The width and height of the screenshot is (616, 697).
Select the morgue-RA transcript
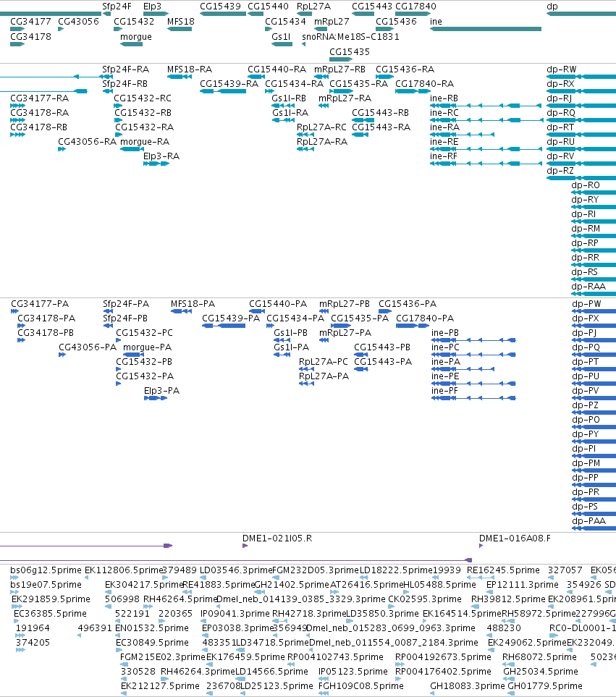pos(132,149)
